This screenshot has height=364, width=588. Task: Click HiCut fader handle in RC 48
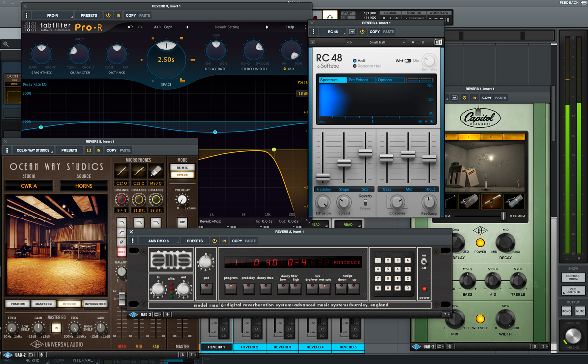(x=429, y=158)
